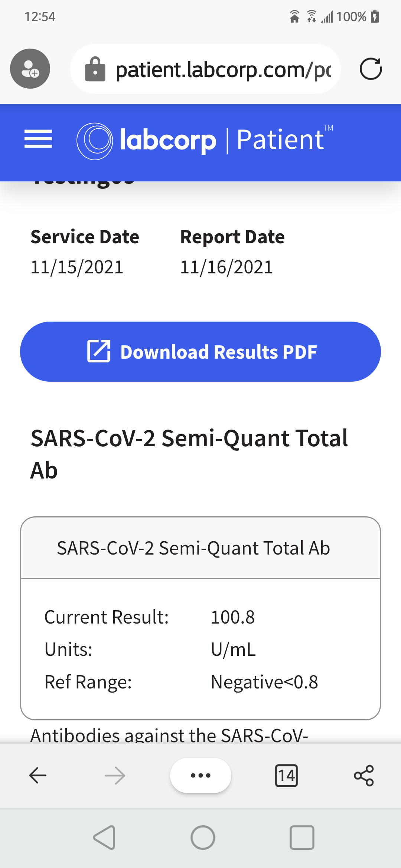The height and width of the screenshot is (868, 401).
Task: Open the browser profile account icon
Action: click(x=30, y=69)
